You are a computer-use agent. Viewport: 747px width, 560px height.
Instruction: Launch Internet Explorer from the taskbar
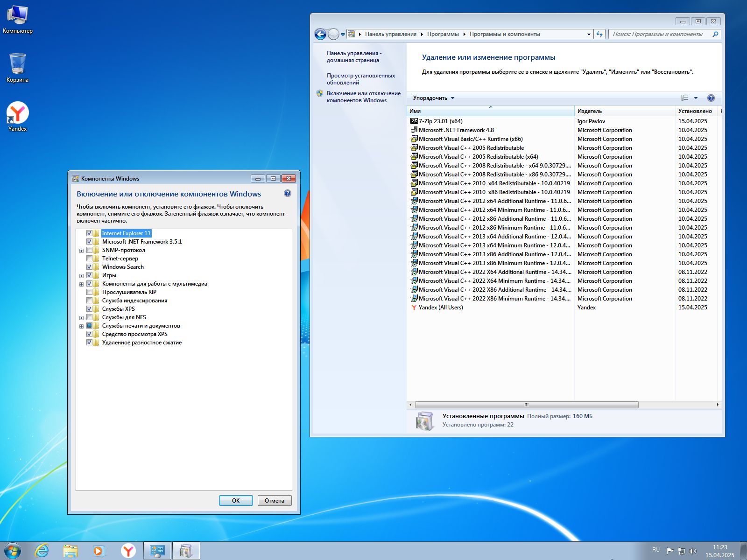tap(42, 551)
